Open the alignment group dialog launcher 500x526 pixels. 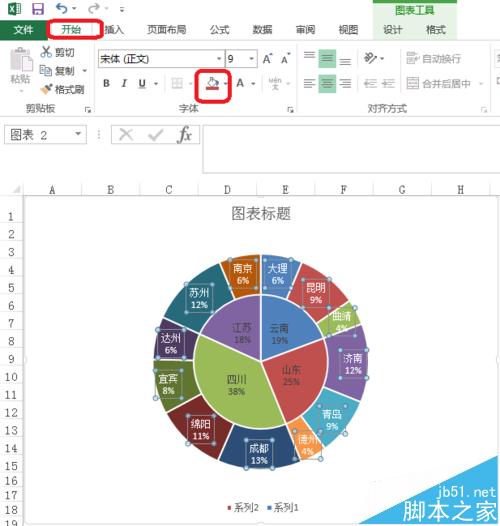[484, 110]
